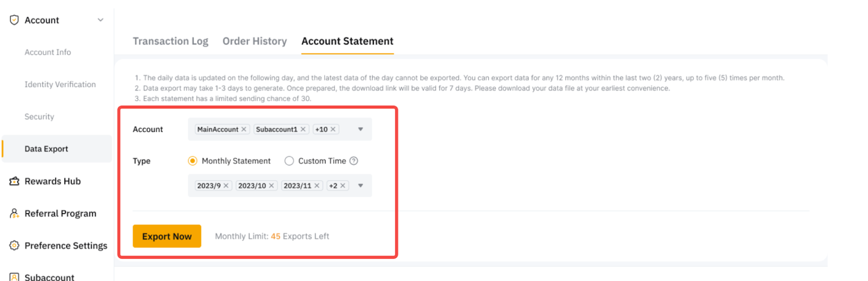The image size is (868, 281).
Task: Click the Preference Settings gear icon
Action: [x=15, y=246]
